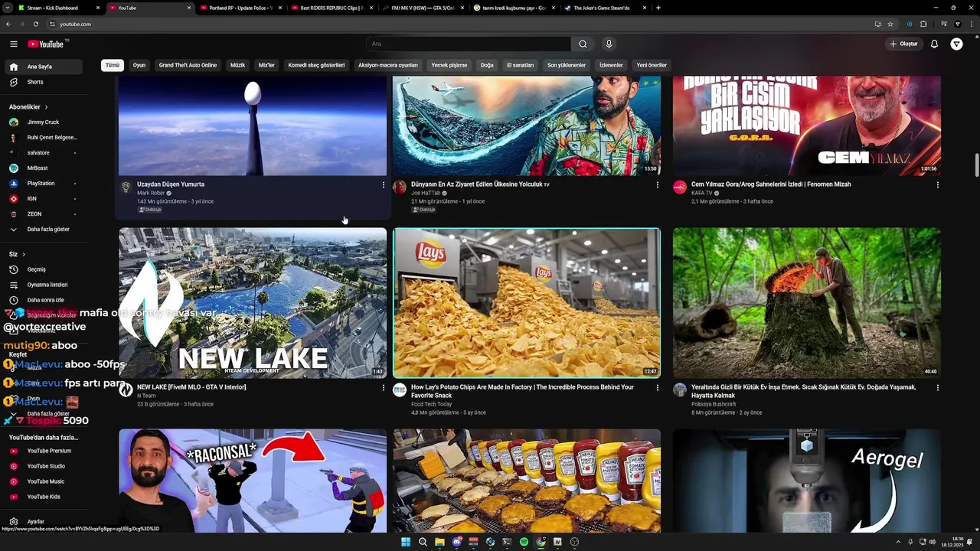Select the Tümü filter chip
This screenshot has height=551, width=980.
[113, 65]
